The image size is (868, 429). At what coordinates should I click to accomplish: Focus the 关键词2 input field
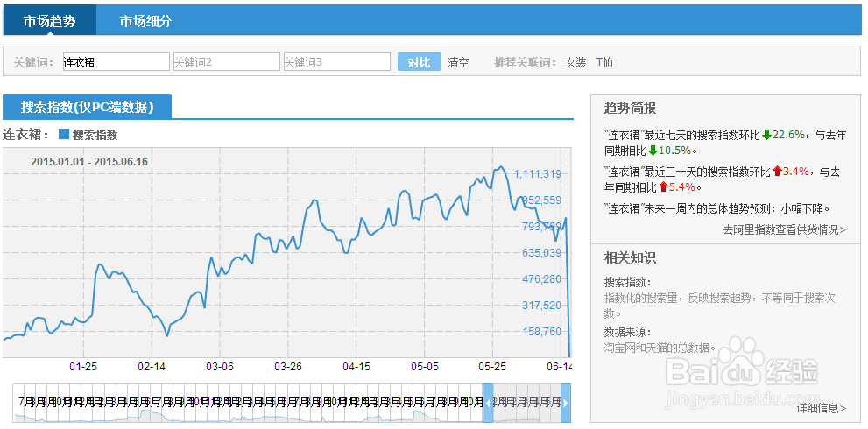[x=226, y=62]
